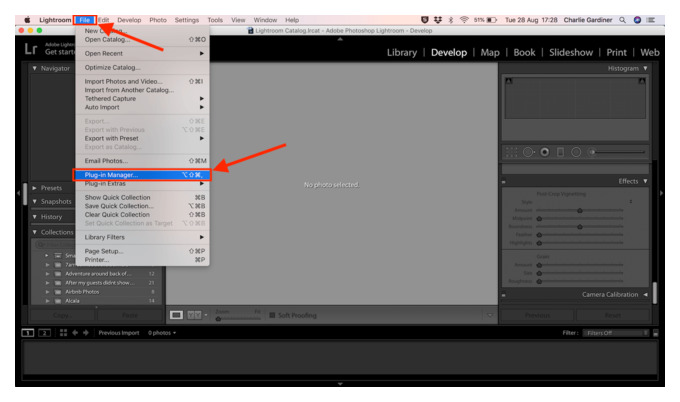Click the battery status icon
The width and height of the screenshot is (680, 402).
point(492,20)
